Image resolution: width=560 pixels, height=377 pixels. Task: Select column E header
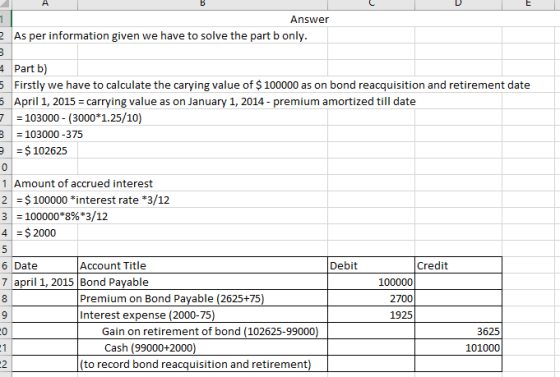528,4
